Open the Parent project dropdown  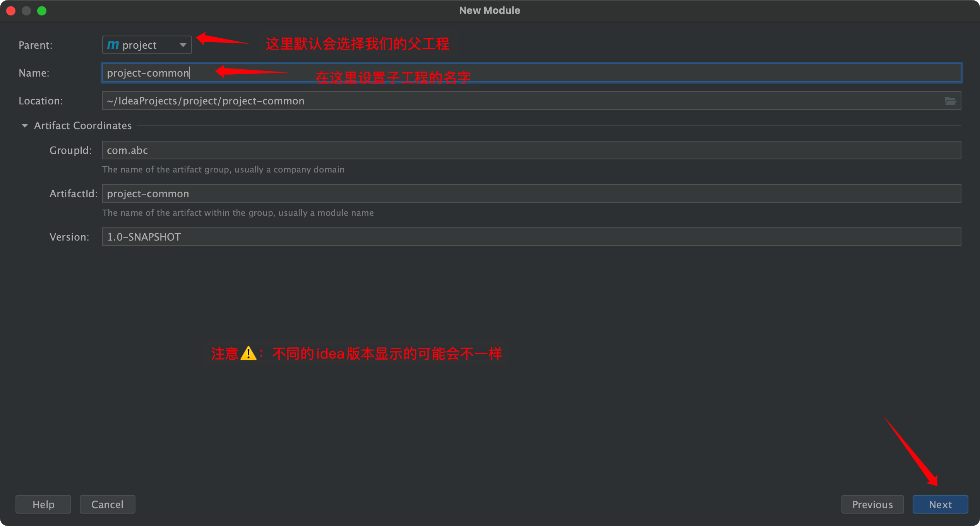coord(146,45)
